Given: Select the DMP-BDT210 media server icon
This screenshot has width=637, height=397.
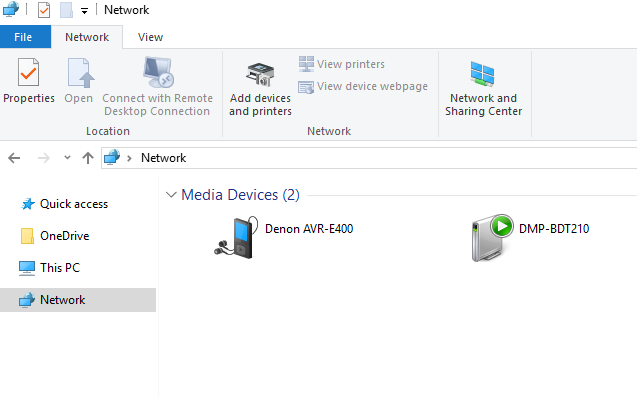Looking at the screenshot, I should pyautogui.click(x=492, y=238).
